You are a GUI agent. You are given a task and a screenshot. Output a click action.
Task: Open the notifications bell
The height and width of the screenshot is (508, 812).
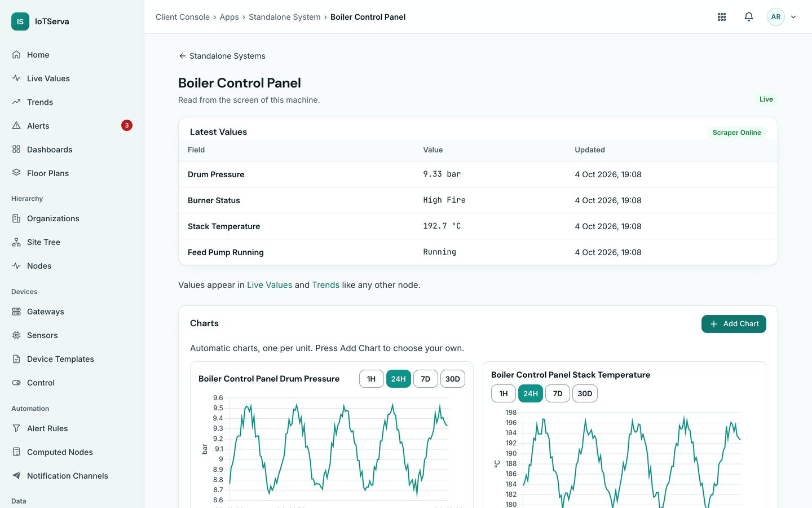point(749,17)
